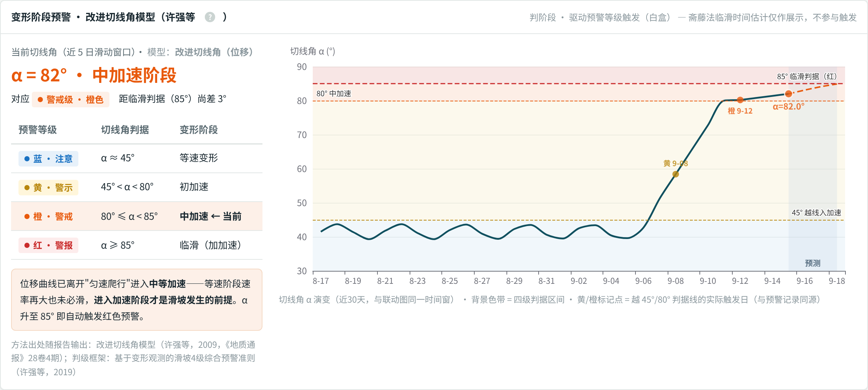Click the 80° 中加速 threshold line label

tap(334, 94)
